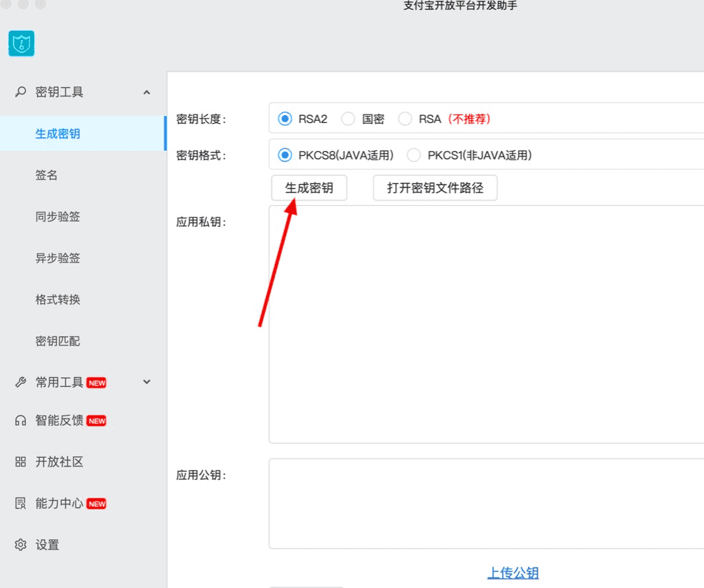Select the RSA (不推荐) radio option
Image resolution: width=704 pixels, height=588 pixels.
(x=405, y=119)
